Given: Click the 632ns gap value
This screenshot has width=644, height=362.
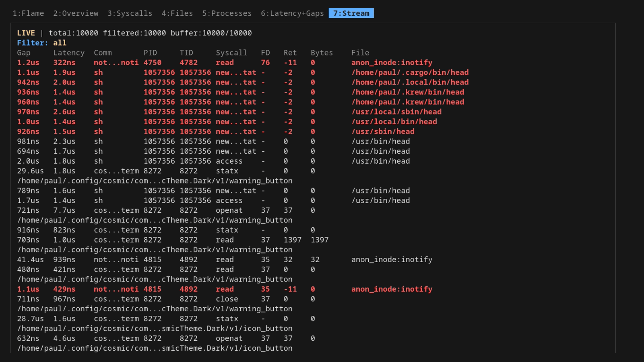Looking at the screenshot, I should point(28,338).
